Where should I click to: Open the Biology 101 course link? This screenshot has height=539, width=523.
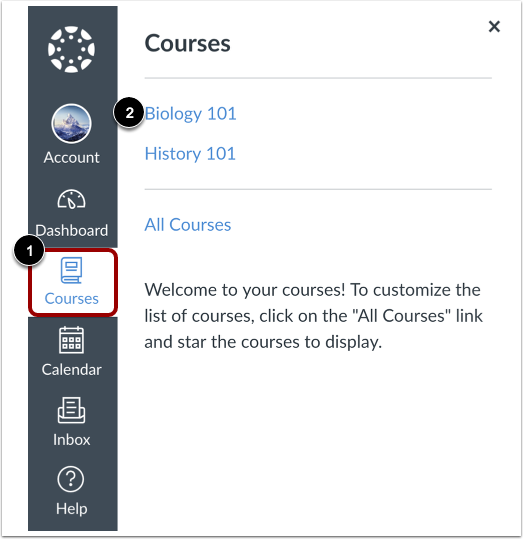coord(190,114)
